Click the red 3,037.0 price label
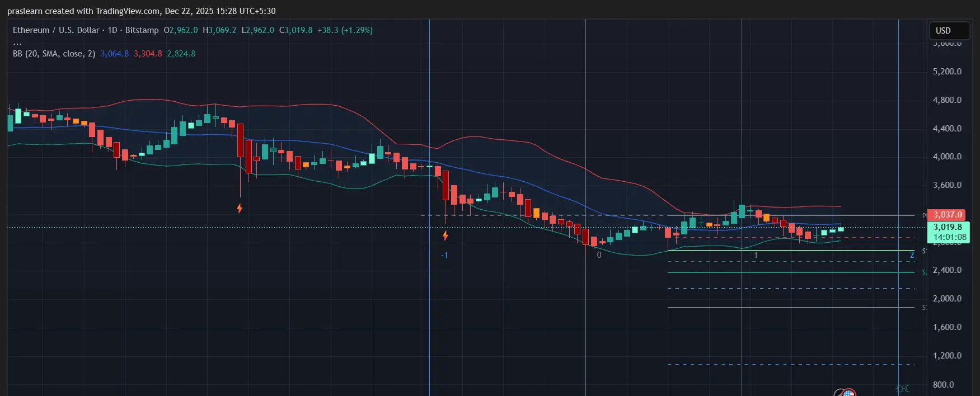This screenshot has height=396, width=980. (x=946, y=215)
